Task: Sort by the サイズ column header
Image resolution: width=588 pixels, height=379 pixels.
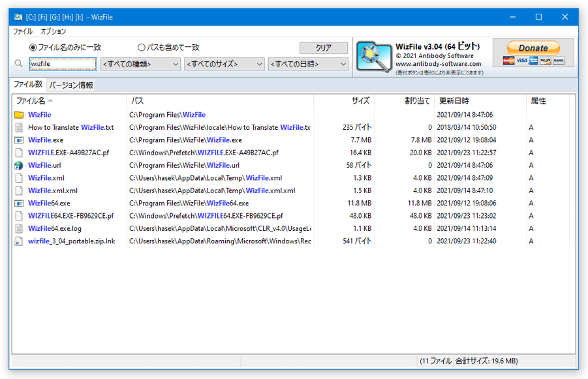Action: [344, 101]
